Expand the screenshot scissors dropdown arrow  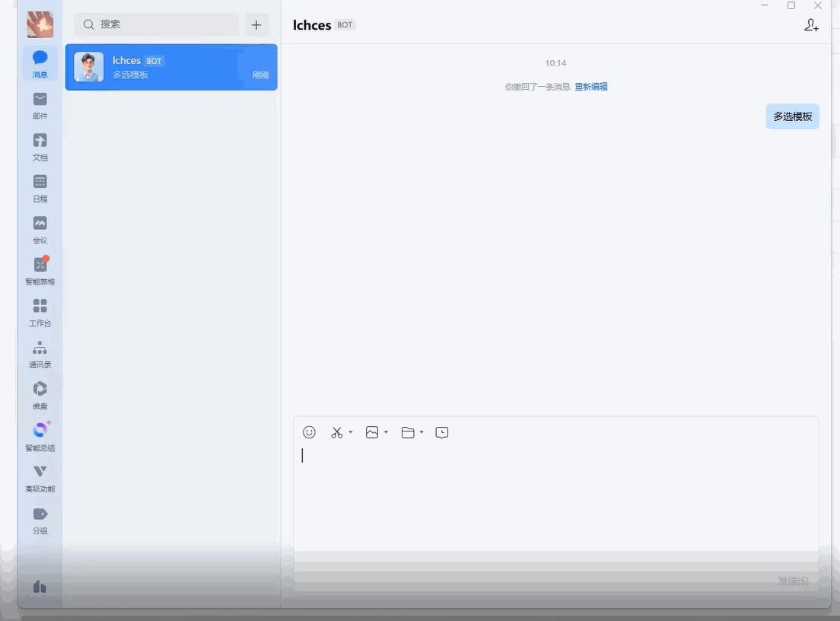click(351, 432)
